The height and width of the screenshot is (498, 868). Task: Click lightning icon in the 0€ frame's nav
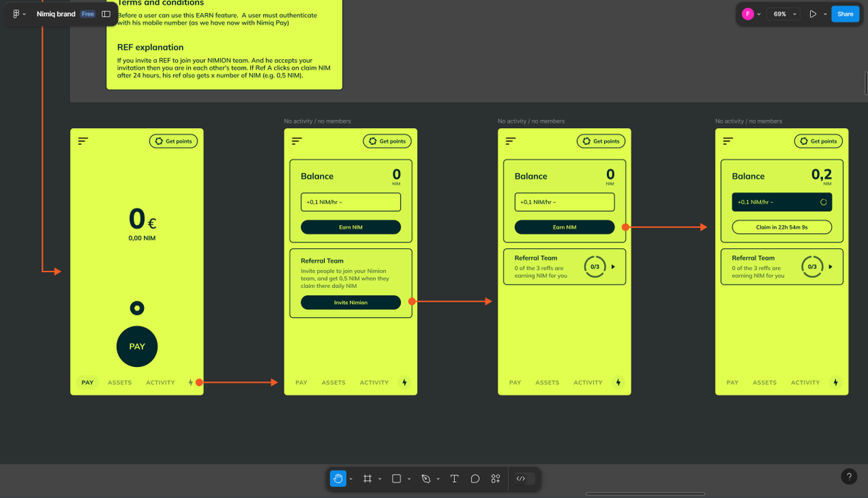pyautogui.click(x=191, y=382)
